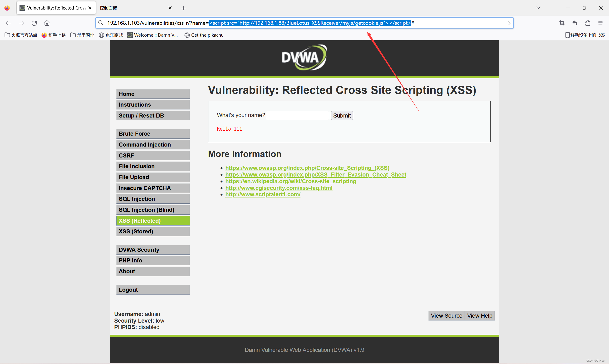Reload the current page
Screen dimensions: 609x364
point(34,23)
